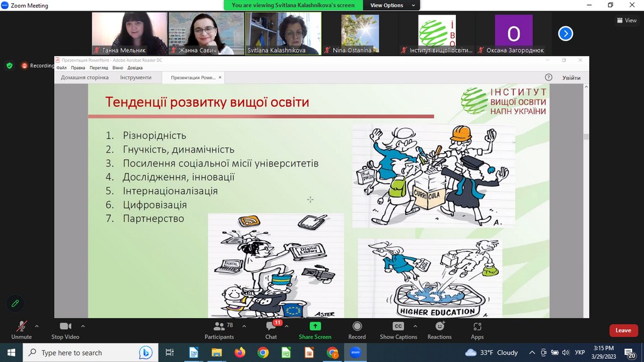The image size is (644, 362).
Task: Show next participants with blue arrow
Action: coord(565,34)
